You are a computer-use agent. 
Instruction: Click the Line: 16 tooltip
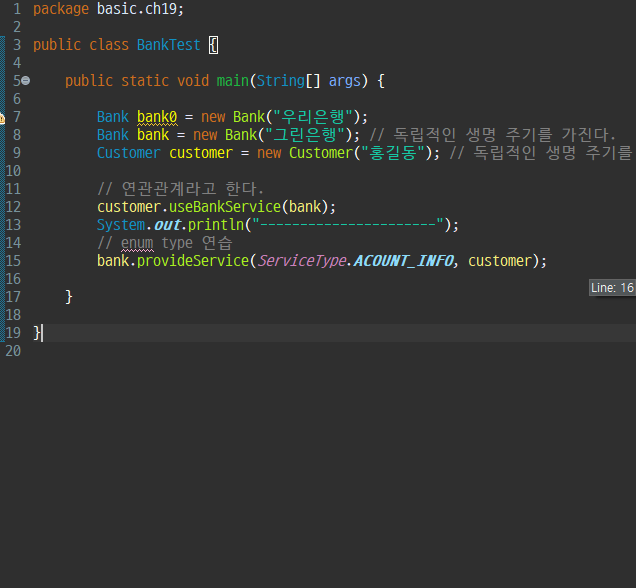click(x=612, y=288)
